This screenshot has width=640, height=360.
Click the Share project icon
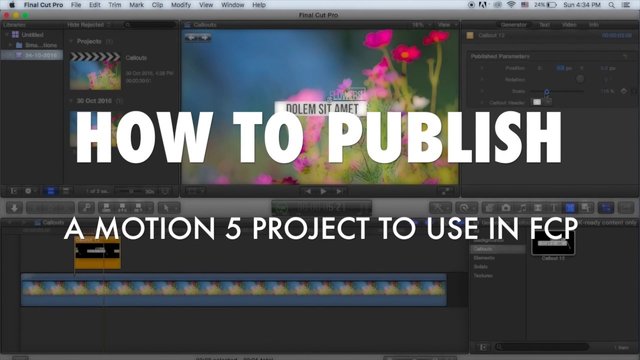[x=626, y=208]
